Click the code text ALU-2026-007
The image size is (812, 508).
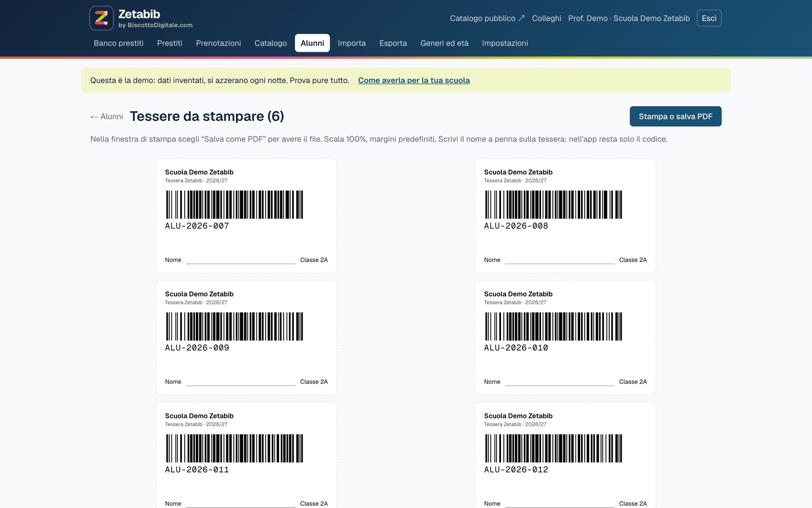[197, 226]
